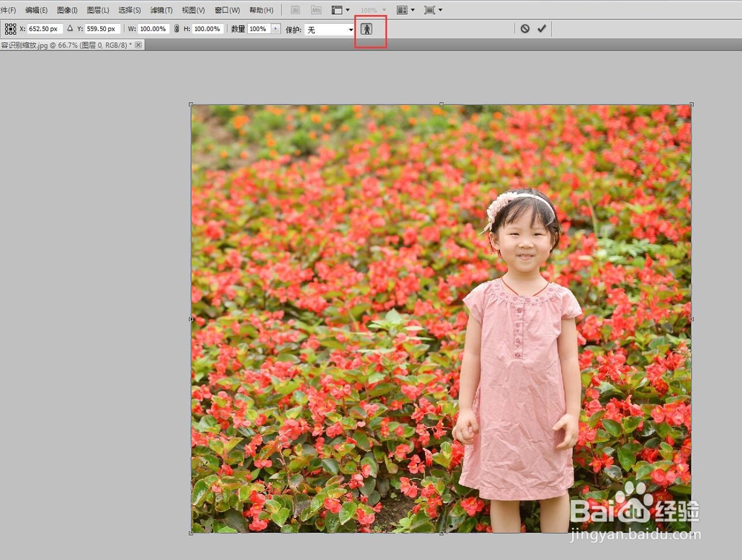Click the top-center transform handle

pos(441,105)
